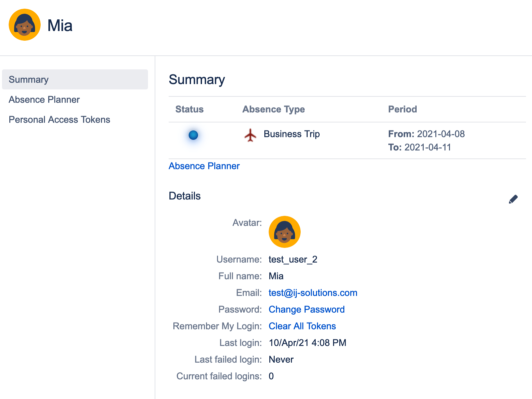Click the To date 2021-04-11
The image size is (532, 399).
click(x=428, y=147)
